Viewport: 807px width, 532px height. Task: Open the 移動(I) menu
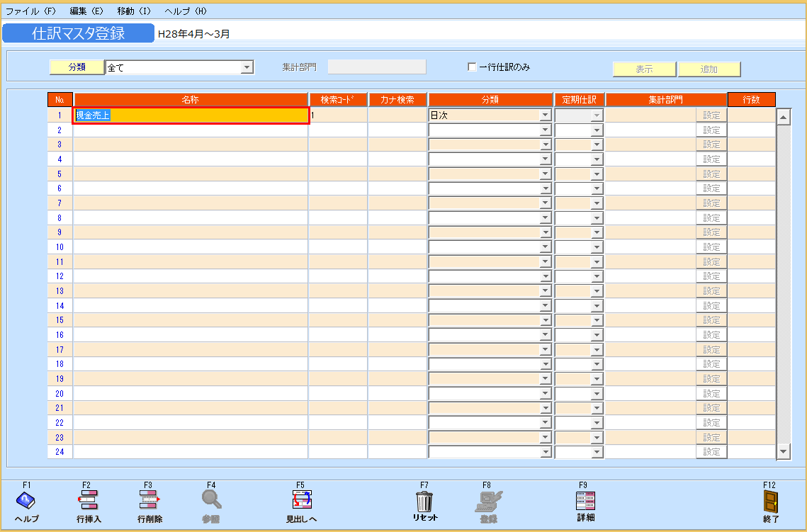pos(134,11)
